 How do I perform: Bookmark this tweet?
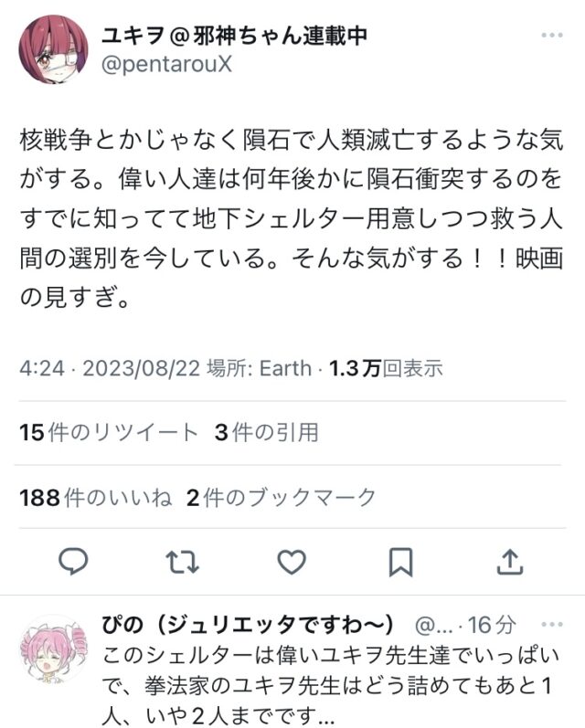coord(400,563)
